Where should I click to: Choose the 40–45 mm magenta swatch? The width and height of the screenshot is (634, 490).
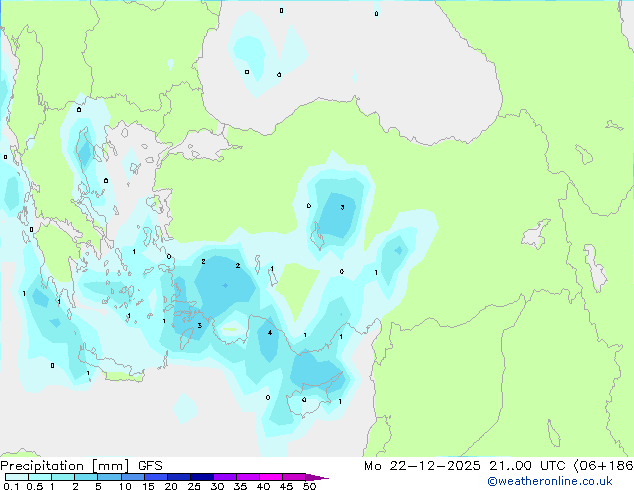tap(271, 477)
